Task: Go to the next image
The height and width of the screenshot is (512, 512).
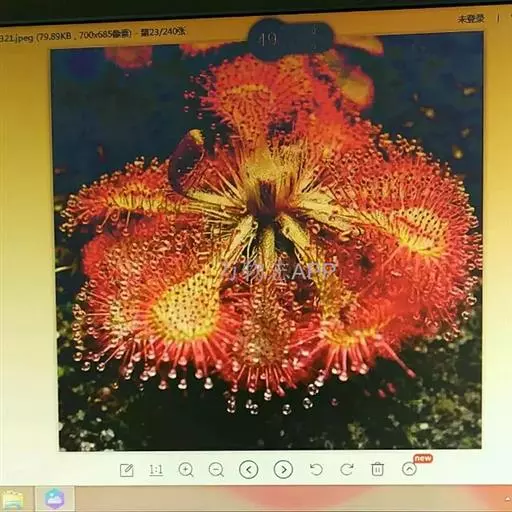Action: (283, 469)
